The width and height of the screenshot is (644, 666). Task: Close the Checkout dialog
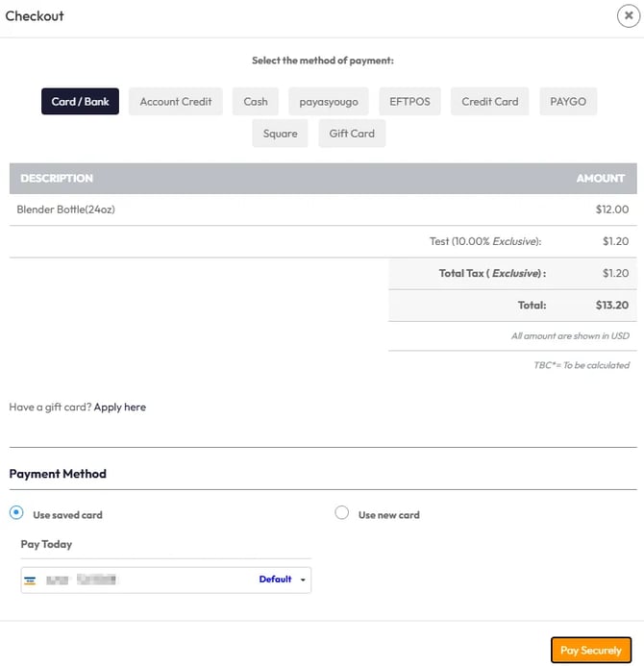pyautogui.click(x=629, y=15)
